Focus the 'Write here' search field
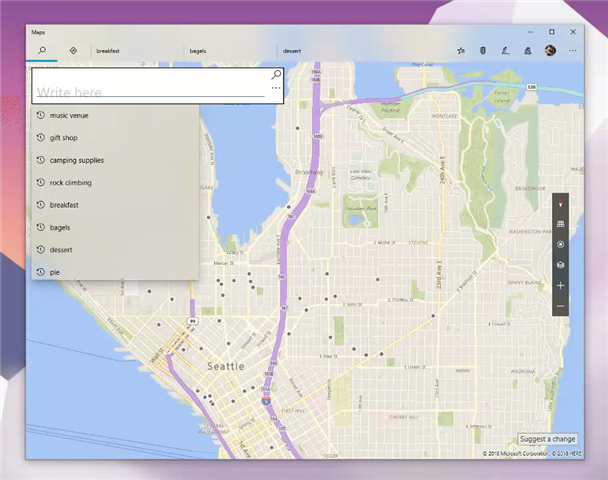 (150, 91)
